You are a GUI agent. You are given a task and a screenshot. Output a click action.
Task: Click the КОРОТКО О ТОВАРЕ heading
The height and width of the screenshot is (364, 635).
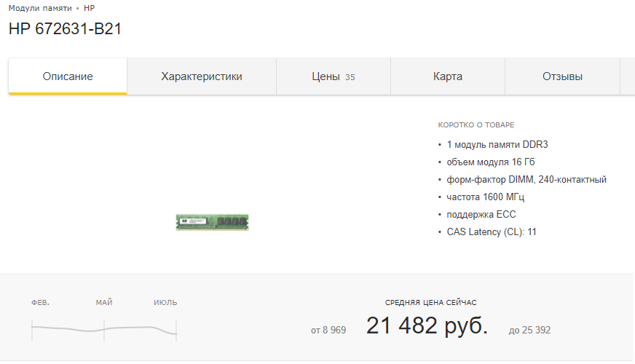point(476,125)
